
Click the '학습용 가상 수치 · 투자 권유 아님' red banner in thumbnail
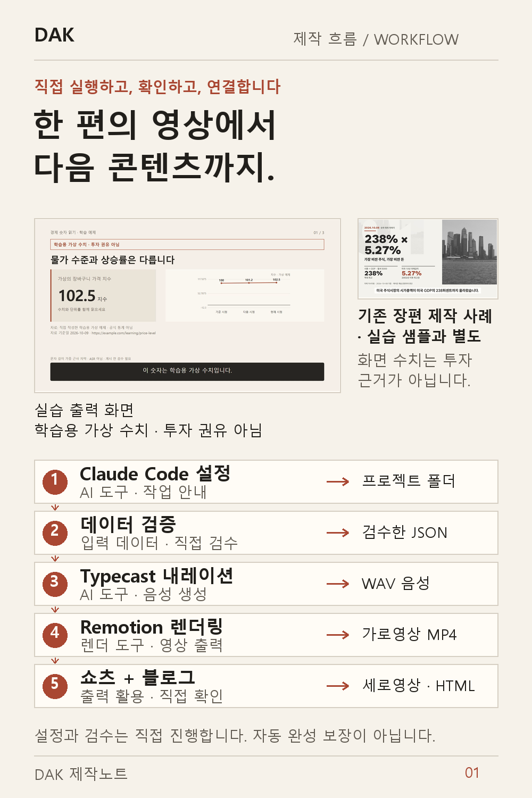point(187,244)
